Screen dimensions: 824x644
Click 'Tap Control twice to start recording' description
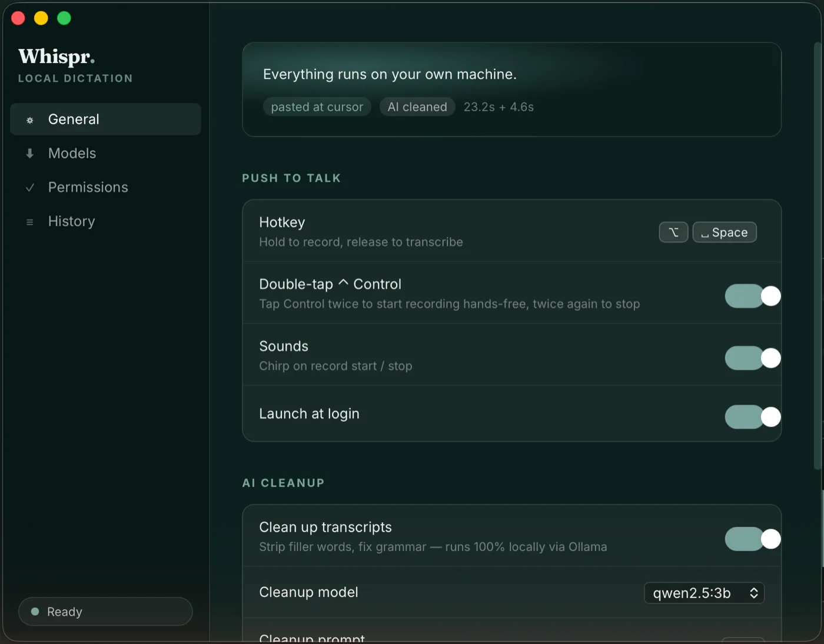coord(450,304)
